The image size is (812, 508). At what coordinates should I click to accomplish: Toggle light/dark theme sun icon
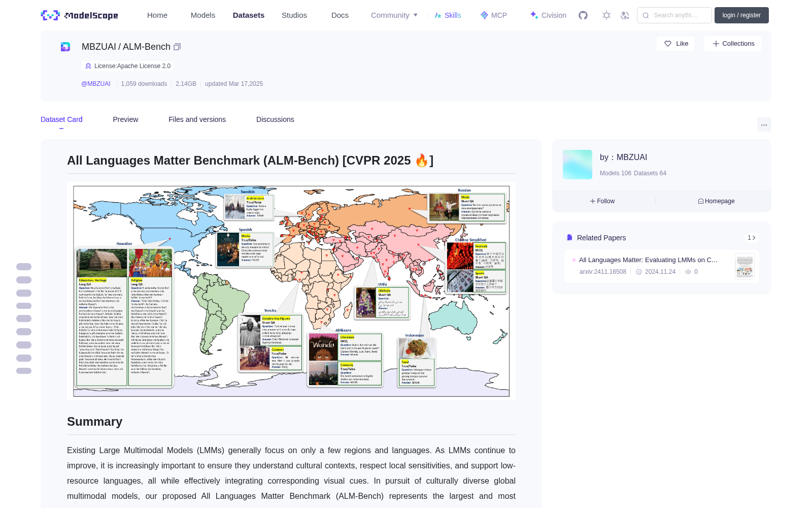click(606, 15)
